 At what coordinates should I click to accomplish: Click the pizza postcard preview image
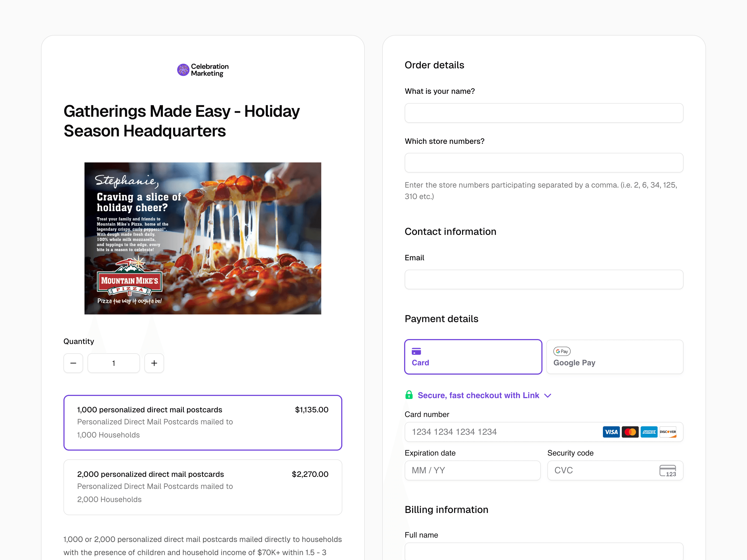click(x=203, y=238)
